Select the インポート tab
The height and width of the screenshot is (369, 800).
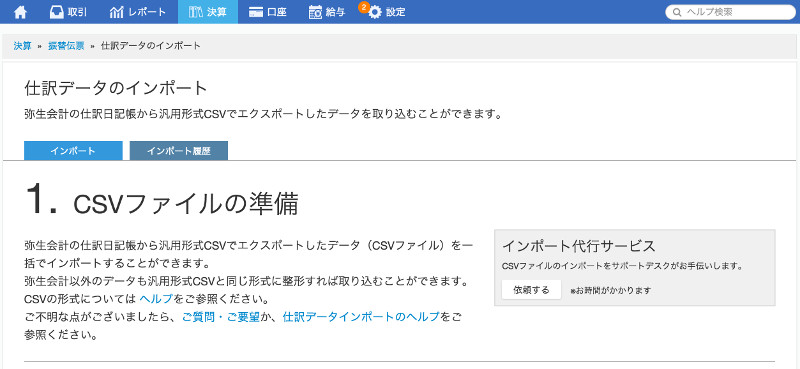tap(73, 151)
